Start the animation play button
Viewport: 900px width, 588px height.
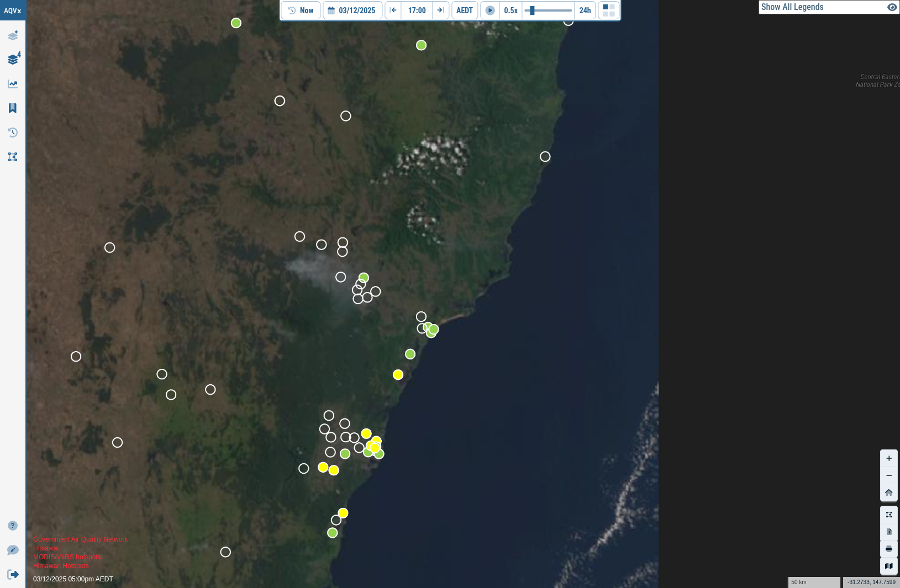[x=490, y=10]
